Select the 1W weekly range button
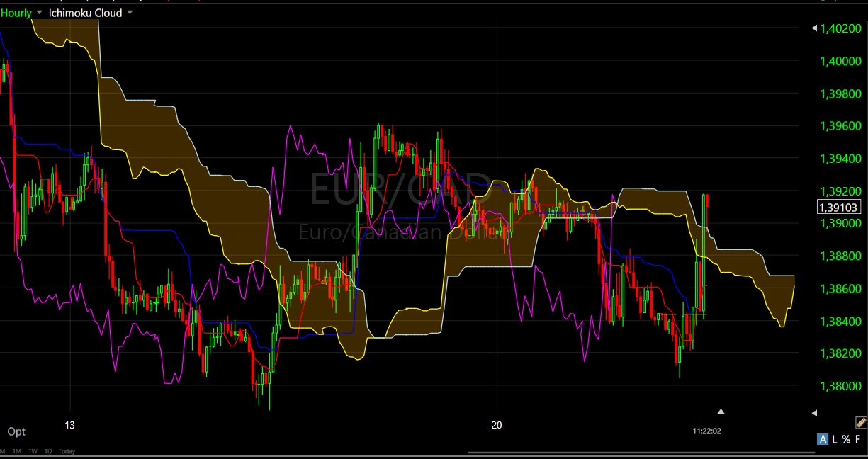This screenshot has height=459, width=868. click(x=33, y=451)
